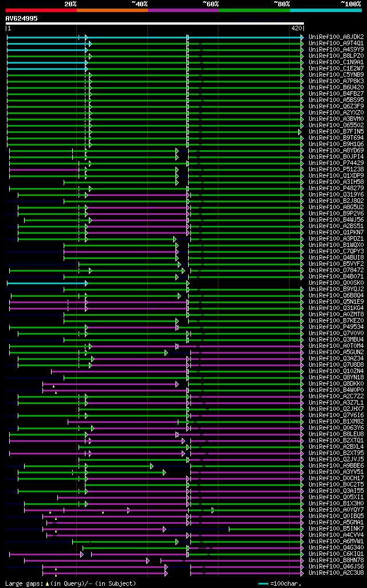
Task: Select the UniRef100_A8YD69 label
Action: pos(336,150)
